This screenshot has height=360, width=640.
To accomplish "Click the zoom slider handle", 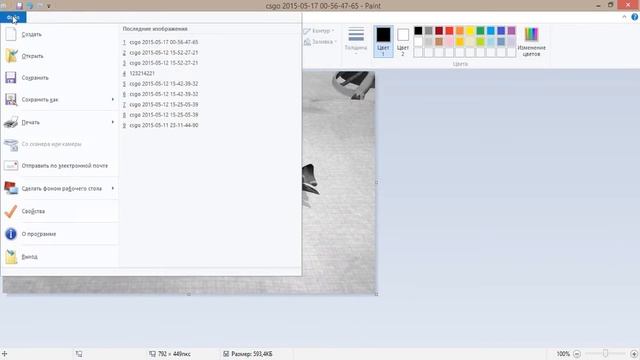I will coord(605,353).
